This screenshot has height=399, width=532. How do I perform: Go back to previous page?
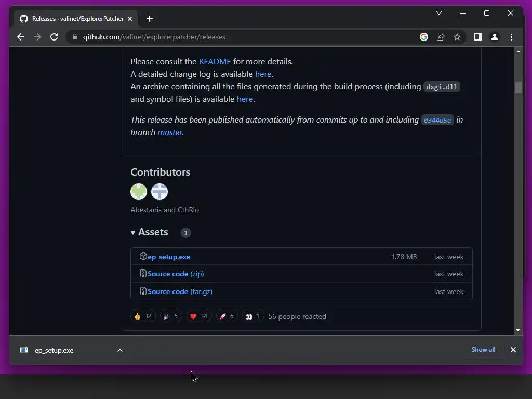21,37
